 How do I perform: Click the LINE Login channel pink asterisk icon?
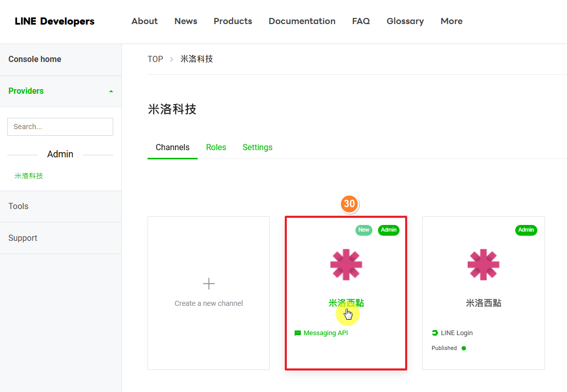click(483, 264)
